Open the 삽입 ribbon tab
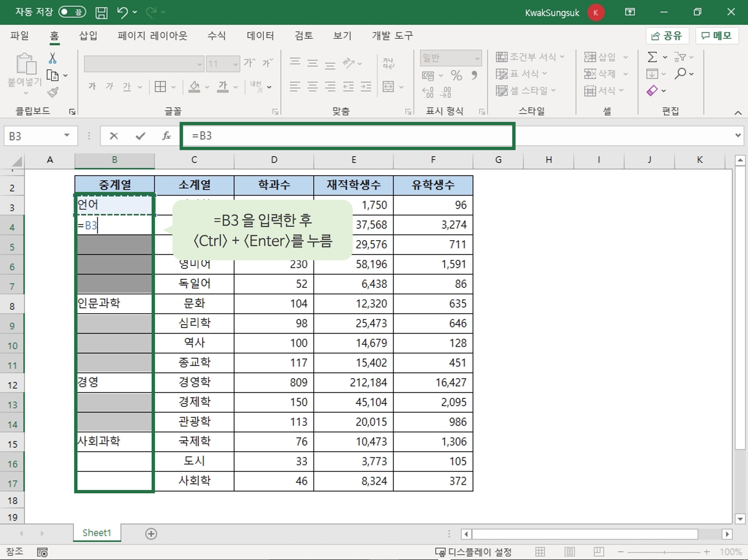 point(88,35)
